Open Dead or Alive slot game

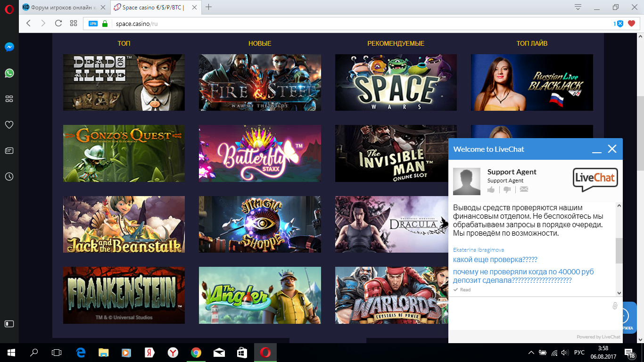[x=124, y=82]
